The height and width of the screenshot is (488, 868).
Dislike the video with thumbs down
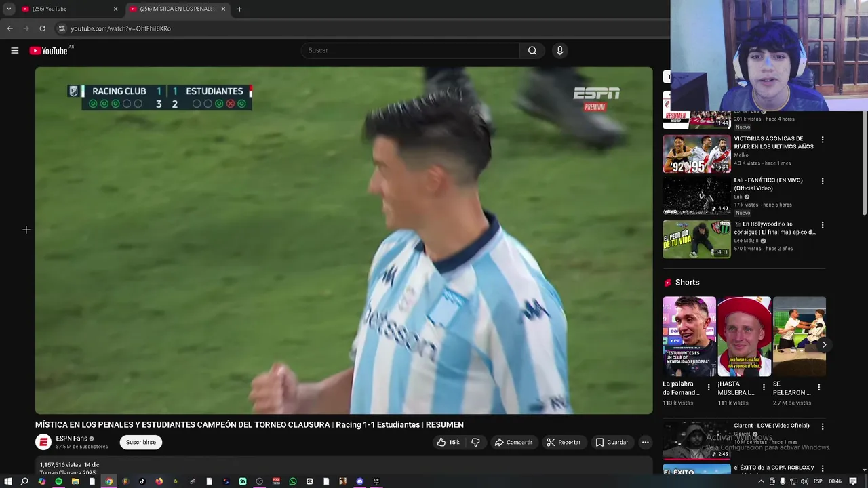tap(476, 442)
